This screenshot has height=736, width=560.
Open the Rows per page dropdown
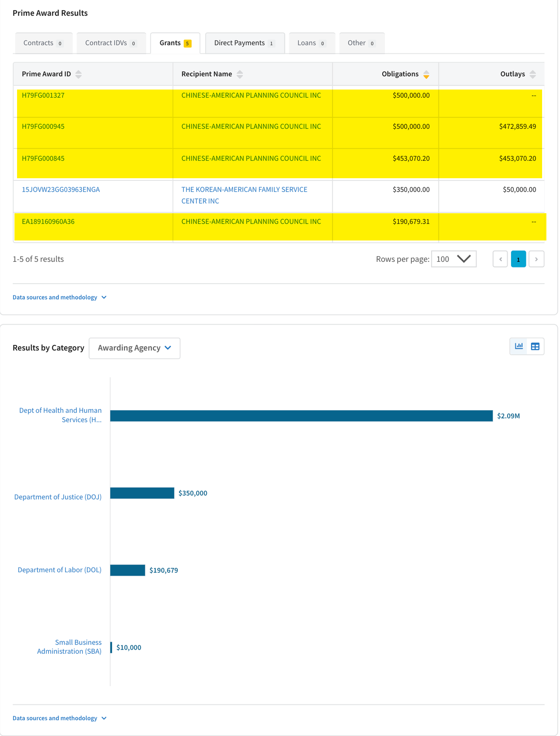(453, 259)
